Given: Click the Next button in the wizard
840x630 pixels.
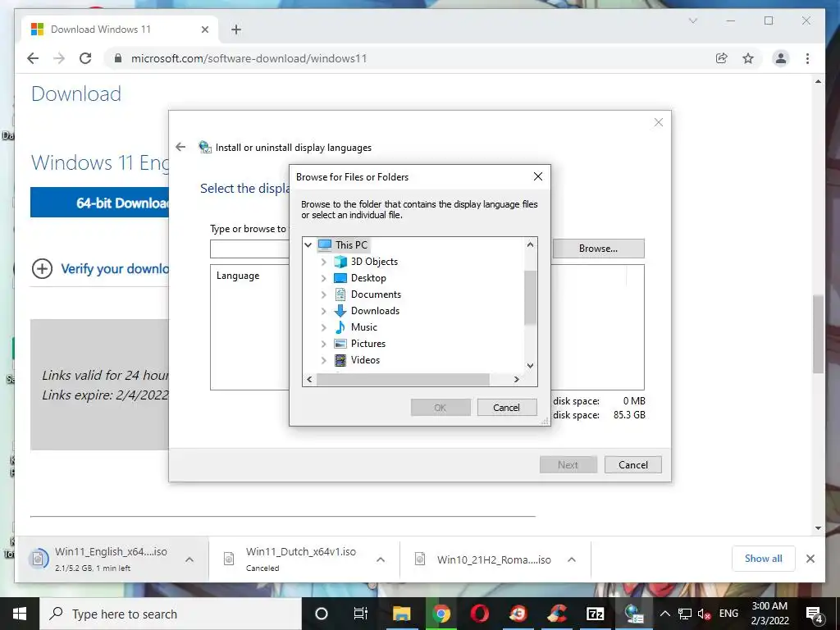Looking at the screenshot, I should pyautogui.click(x=568, y=465).
